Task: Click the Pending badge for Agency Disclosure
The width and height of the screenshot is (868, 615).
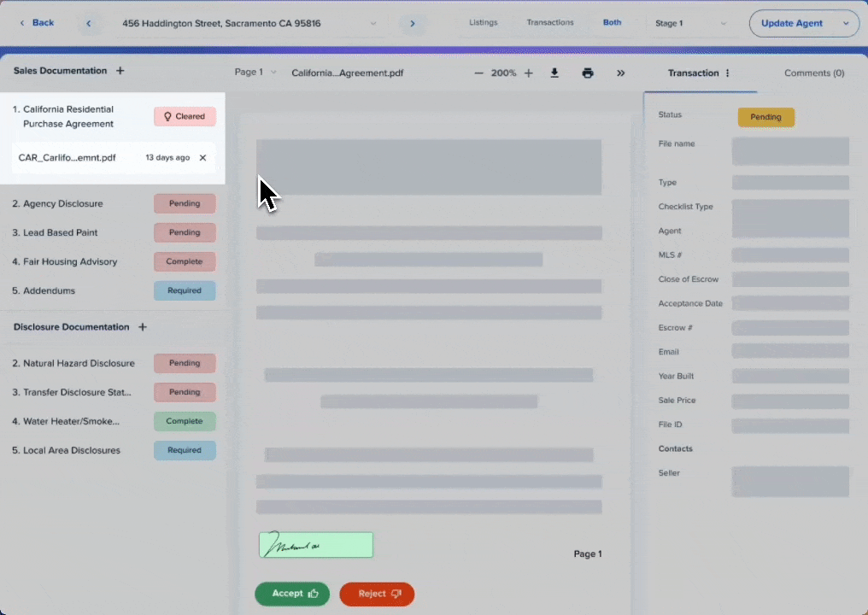Action: pos(184,203)
